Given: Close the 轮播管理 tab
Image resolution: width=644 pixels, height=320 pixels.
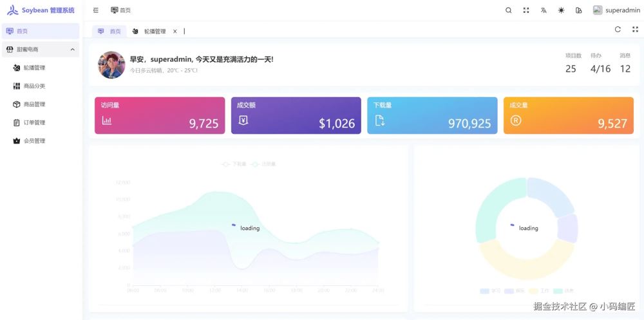Looking at the screenshot, I should (175, 32).
